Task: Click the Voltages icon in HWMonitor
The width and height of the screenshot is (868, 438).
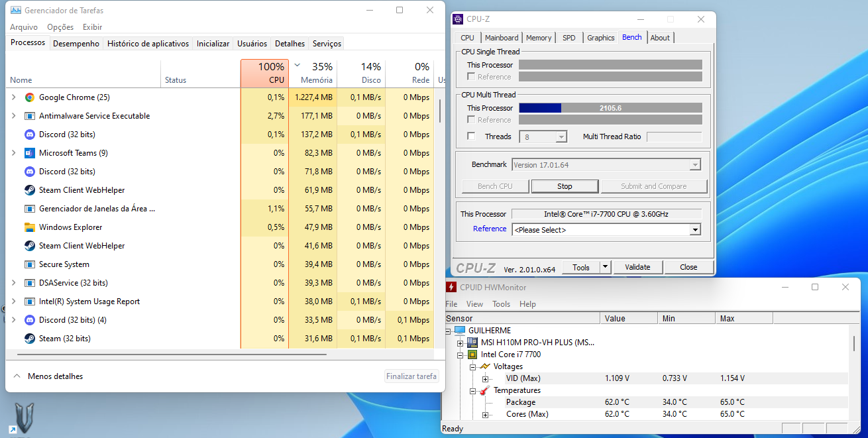Action: 484,366
